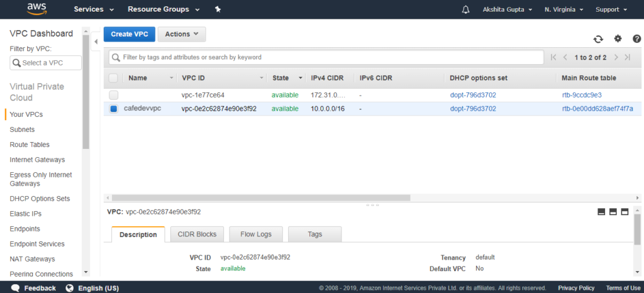
Task: Go to last page of results icon
Action: pyautogui.click(x=627, y=57)
